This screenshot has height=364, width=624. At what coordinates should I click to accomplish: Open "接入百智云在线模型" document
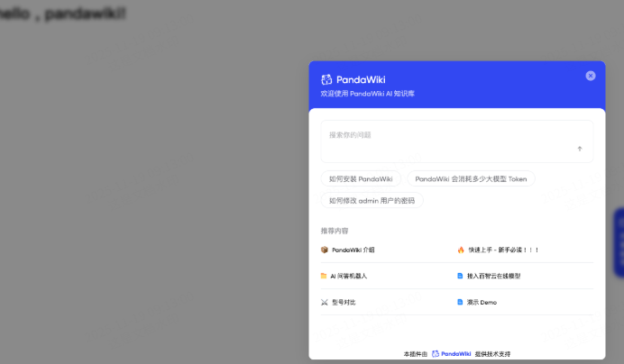[x=493, y=276]
